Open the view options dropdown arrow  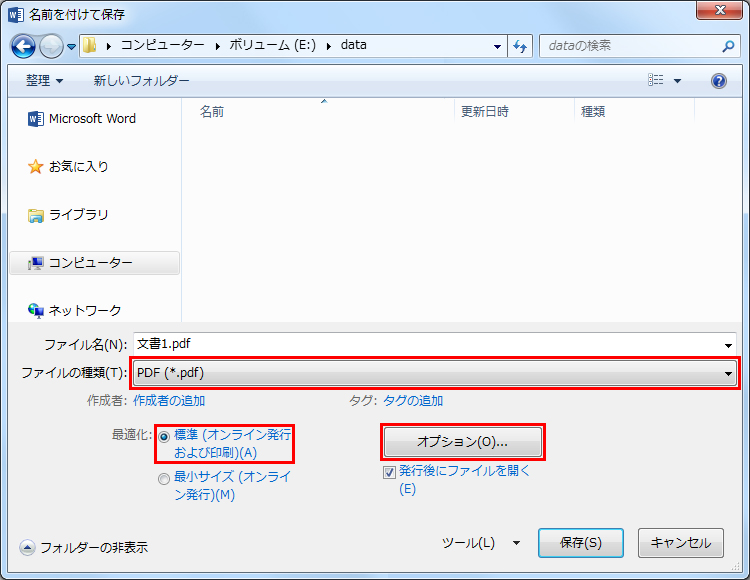coord(677,81)
